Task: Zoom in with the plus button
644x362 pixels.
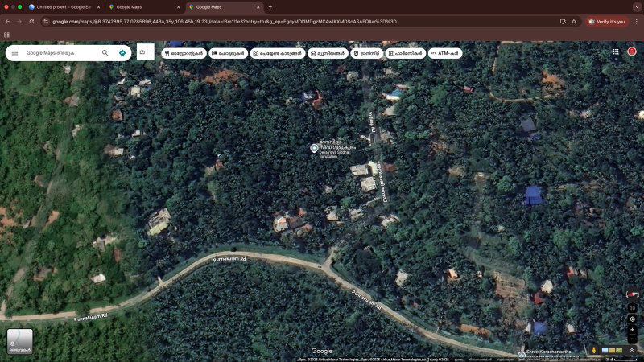Action: (x=632, y=330)
